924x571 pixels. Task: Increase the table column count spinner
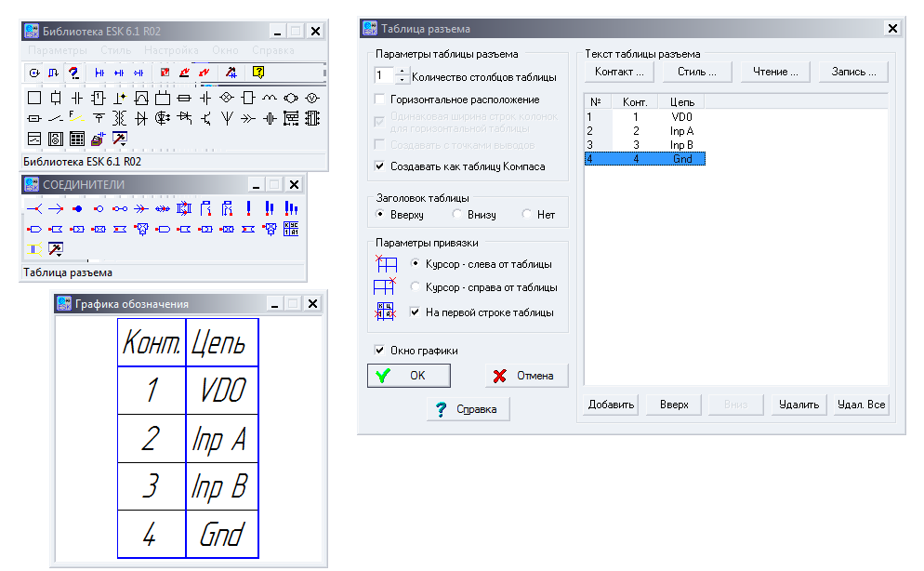click(x=402, y=73)
